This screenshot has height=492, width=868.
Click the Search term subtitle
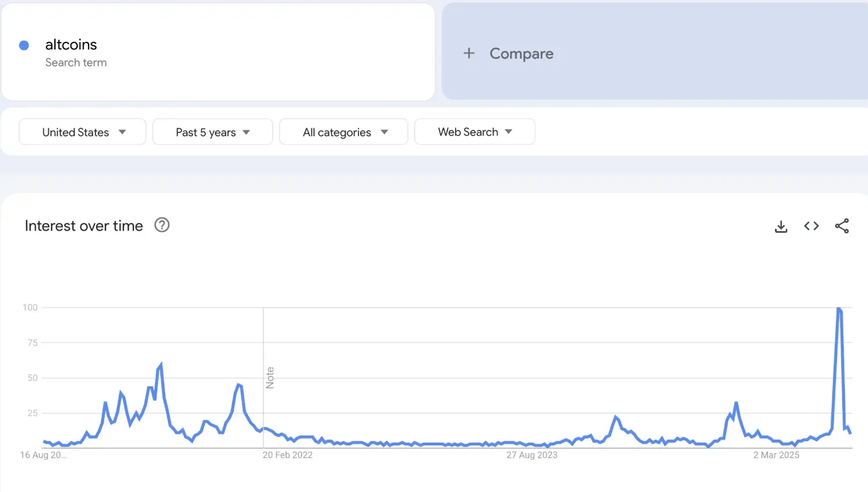pyautogui.click(x=76, y=63)
